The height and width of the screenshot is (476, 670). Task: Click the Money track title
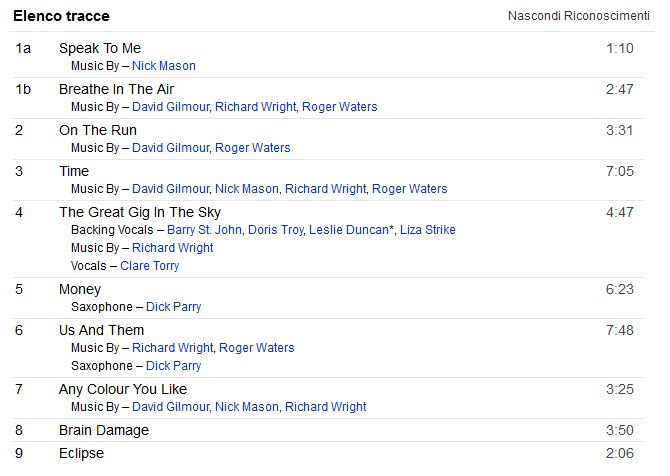80,289
